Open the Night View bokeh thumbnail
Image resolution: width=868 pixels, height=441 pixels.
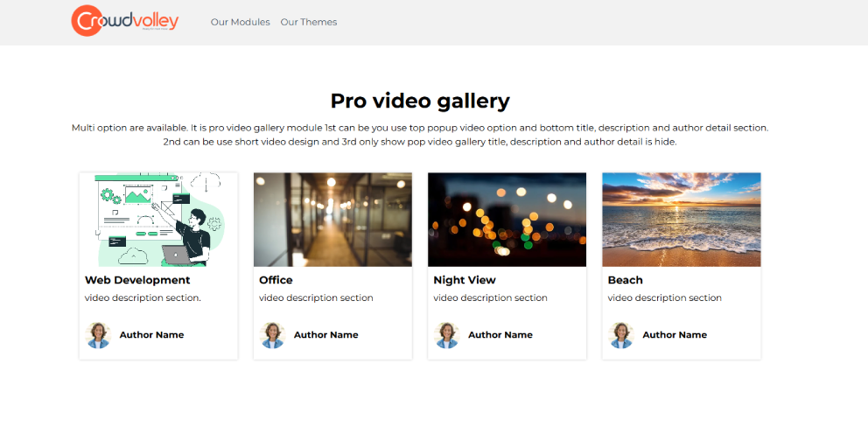pyautogui.click(x=507, y=220)
